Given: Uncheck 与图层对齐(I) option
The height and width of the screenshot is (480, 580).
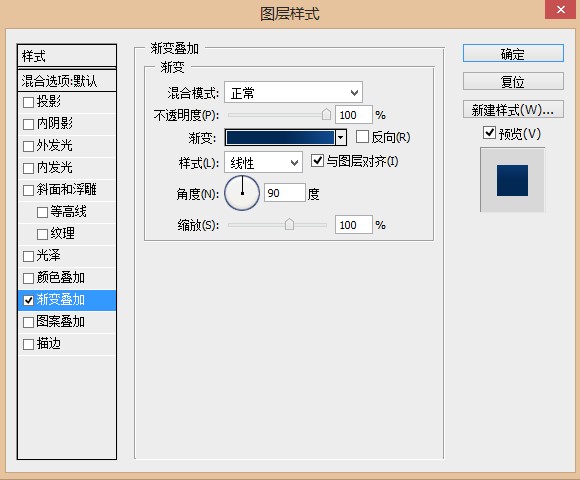Looking at the screenshot, I should click(x=317, y=161).
